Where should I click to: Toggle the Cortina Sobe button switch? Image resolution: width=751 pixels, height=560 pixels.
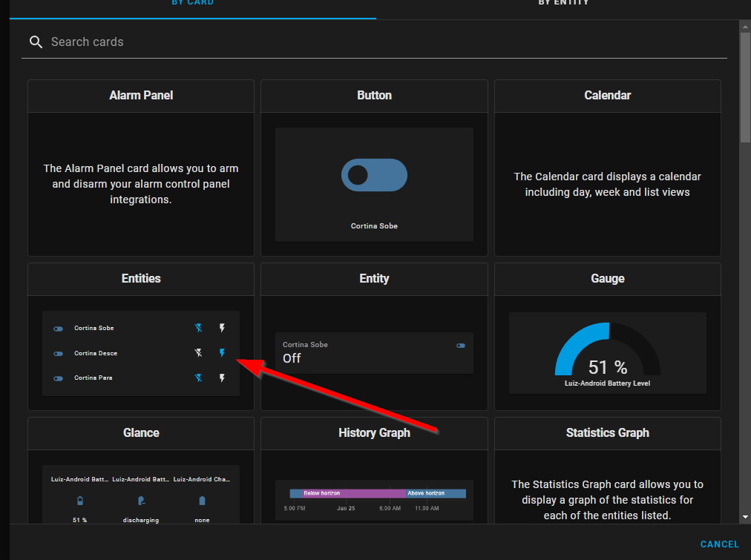374,175
